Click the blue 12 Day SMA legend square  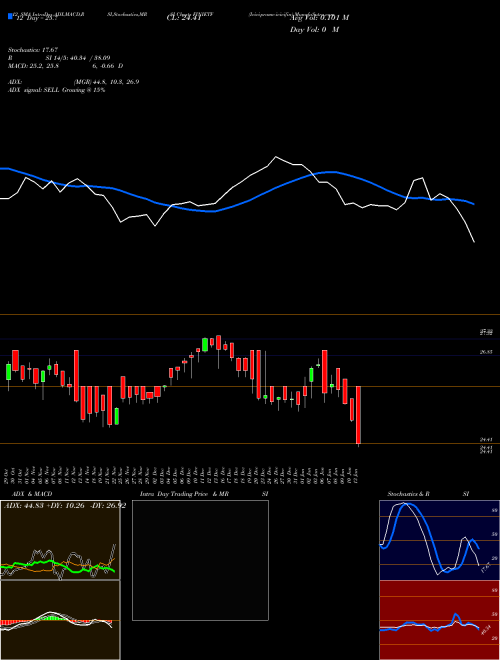click(10, 16)
